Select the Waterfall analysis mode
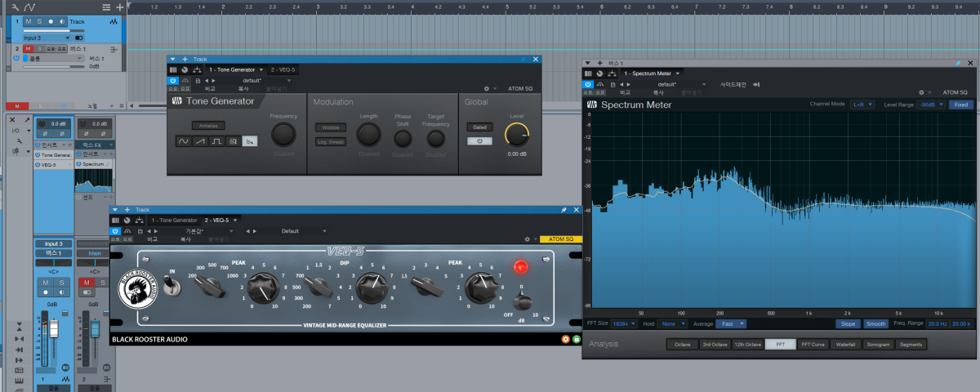 pos(847,345)
